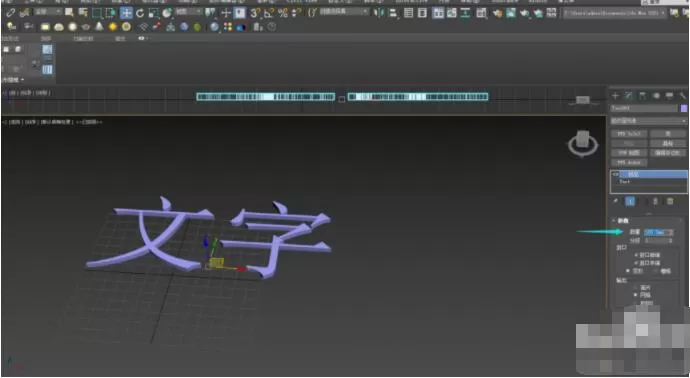
Task: Switch to the Modify command panel tab
Action: coord(629,95)
